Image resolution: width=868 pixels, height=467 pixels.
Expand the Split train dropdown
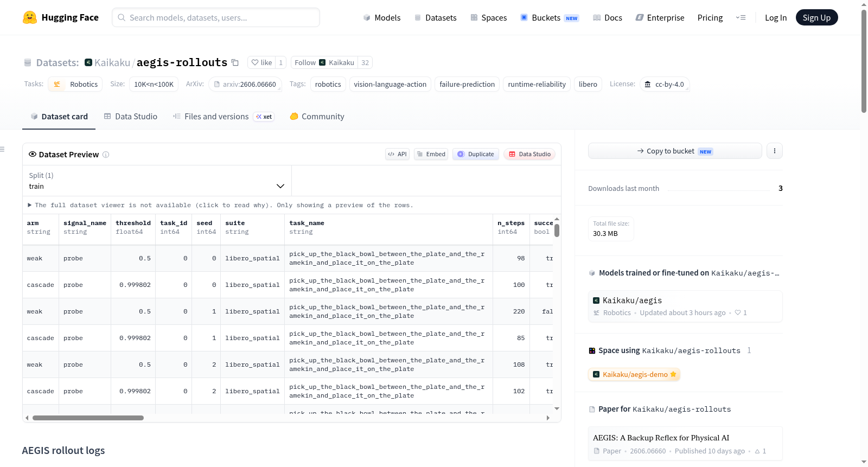pyautogui.click(x=157, y=181)
